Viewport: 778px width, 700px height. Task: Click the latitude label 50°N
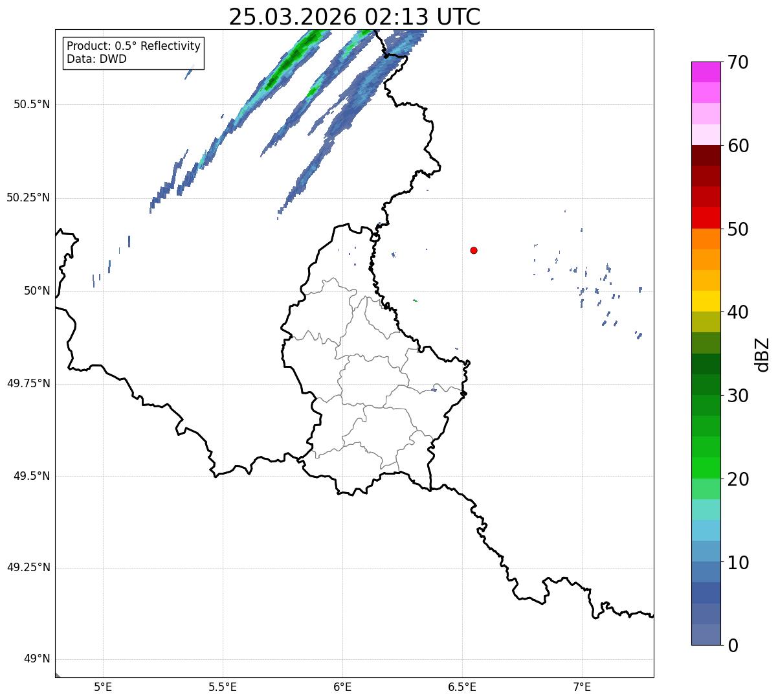coord(37,291)
